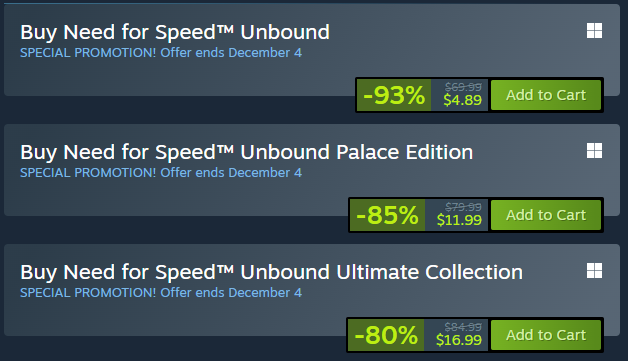Click special promotion text under Palace Edition
Screen dimensions: 628x361
tap(161, 173)
